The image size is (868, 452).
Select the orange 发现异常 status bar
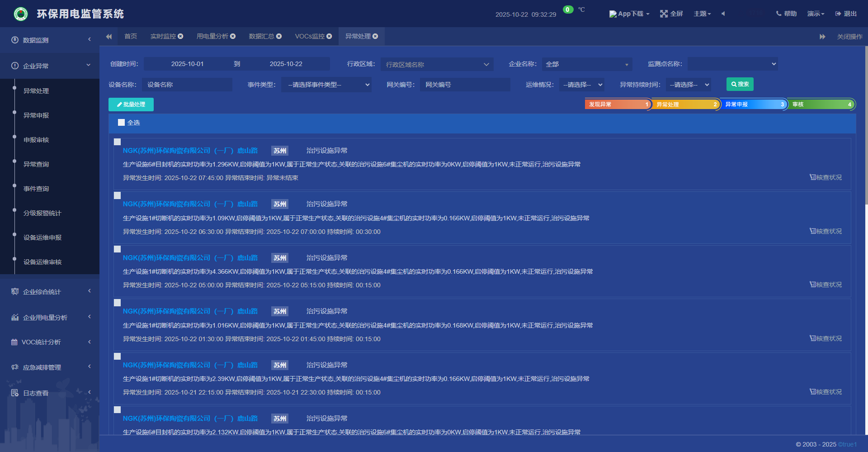pyautogui.click(x=617, y=105)
